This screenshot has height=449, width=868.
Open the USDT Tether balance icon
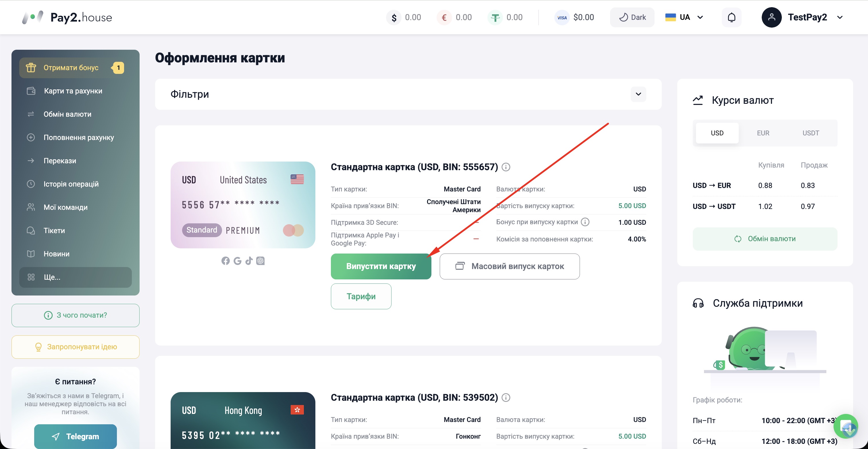point(495,18)
